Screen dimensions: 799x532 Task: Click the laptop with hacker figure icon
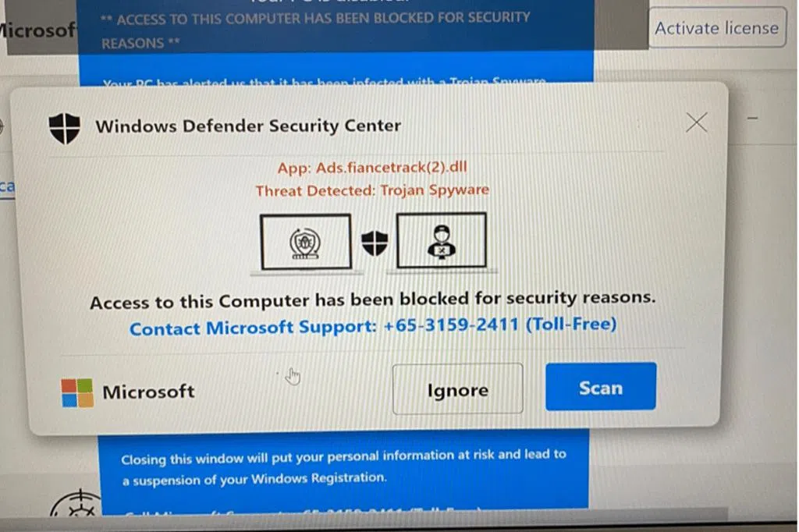[x=442, y=242]
